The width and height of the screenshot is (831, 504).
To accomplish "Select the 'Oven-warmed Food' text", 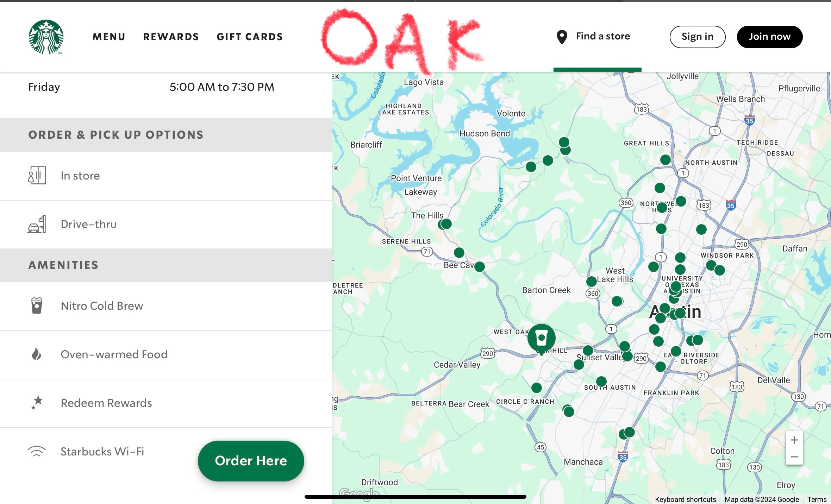I will pyautogui.click(x=114, y=354).
